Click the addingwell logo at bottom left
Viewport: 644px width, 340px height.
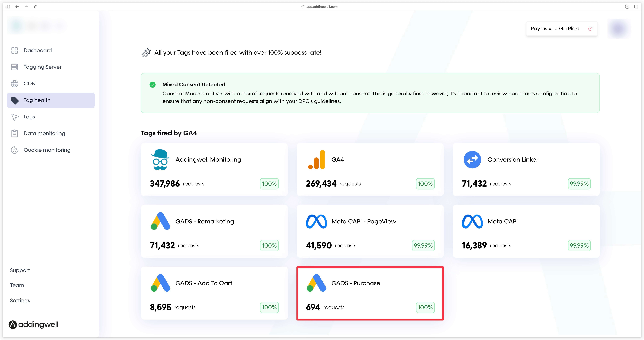[34, 324]
